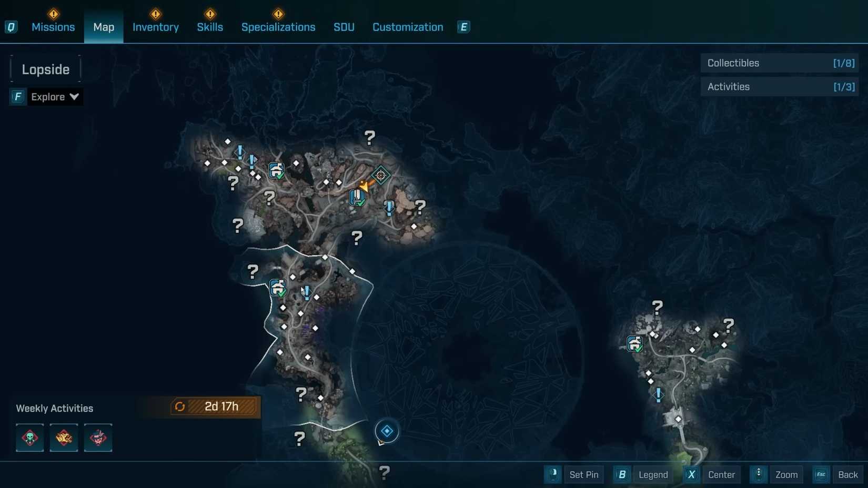Click the E badge icon beside Customization
The image size is (868, 488).
[463, 27]
